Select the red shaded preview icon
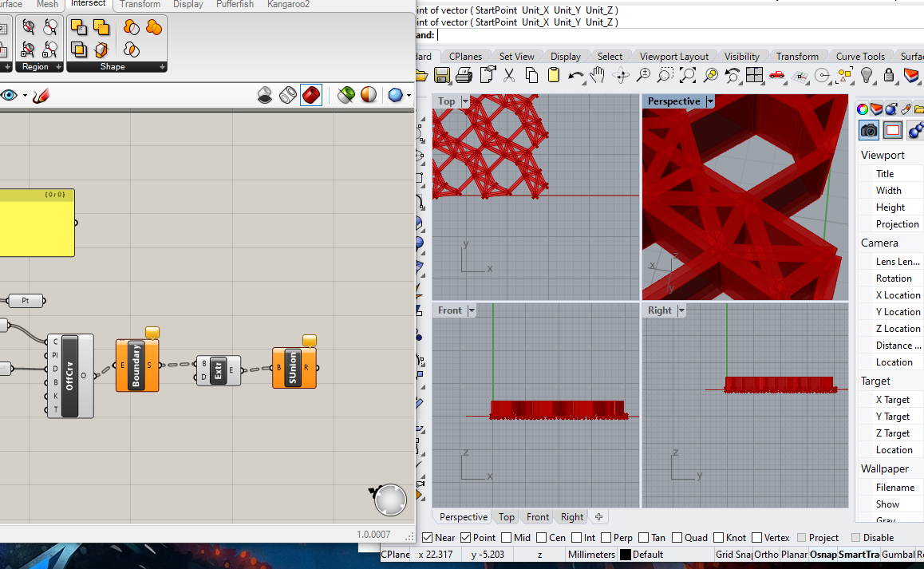Viewport: 924px width, 569px height. tap(311, 95)
